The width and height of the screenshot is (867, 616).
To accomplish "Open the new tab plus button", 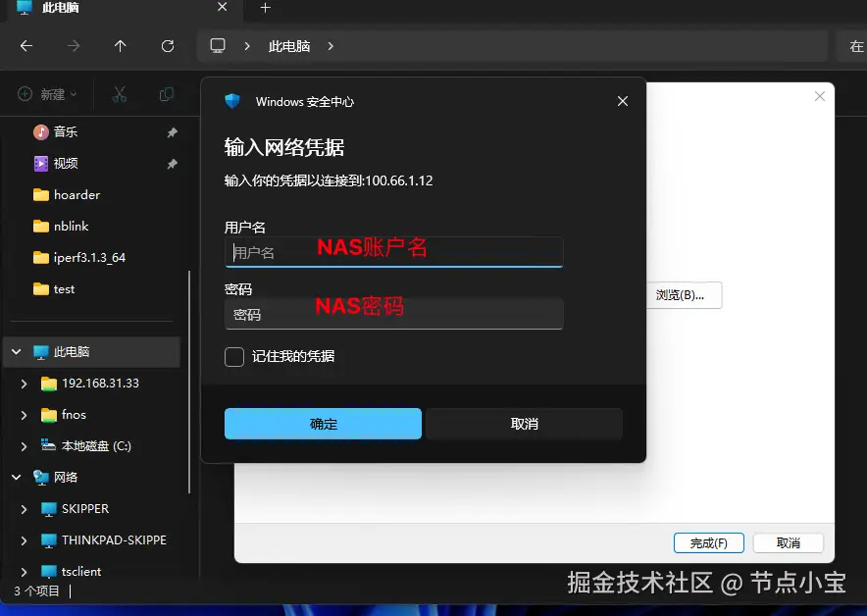I will pyautogui.click(x=266, y=8).
